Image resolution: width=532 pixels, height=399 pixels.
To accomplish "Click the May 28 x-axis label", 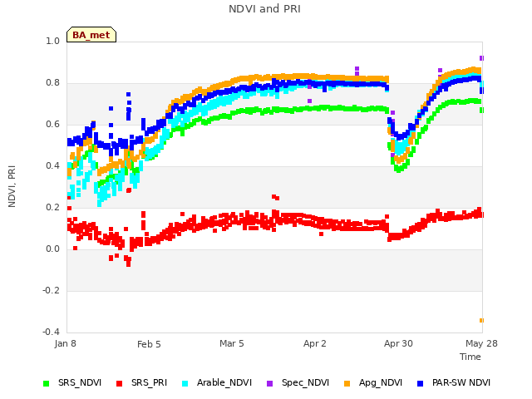I will click(x=481, y=343).
